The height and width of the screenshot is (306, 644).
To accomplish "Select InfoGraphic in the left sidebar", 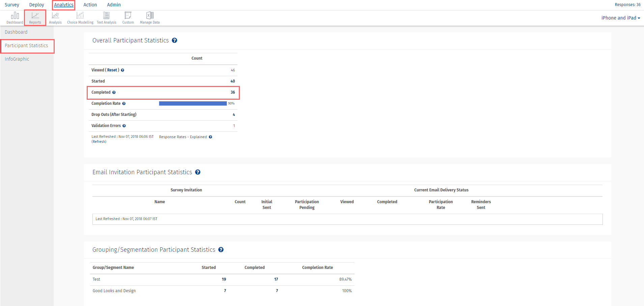I will (x=17, y=59).
